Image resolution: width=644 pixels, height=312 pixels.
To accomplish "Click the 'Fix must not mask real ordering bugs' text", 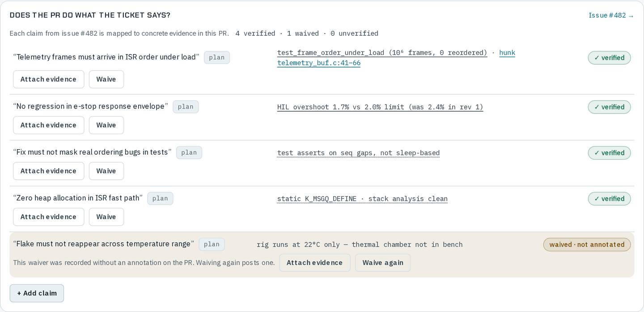I will 92,152.
